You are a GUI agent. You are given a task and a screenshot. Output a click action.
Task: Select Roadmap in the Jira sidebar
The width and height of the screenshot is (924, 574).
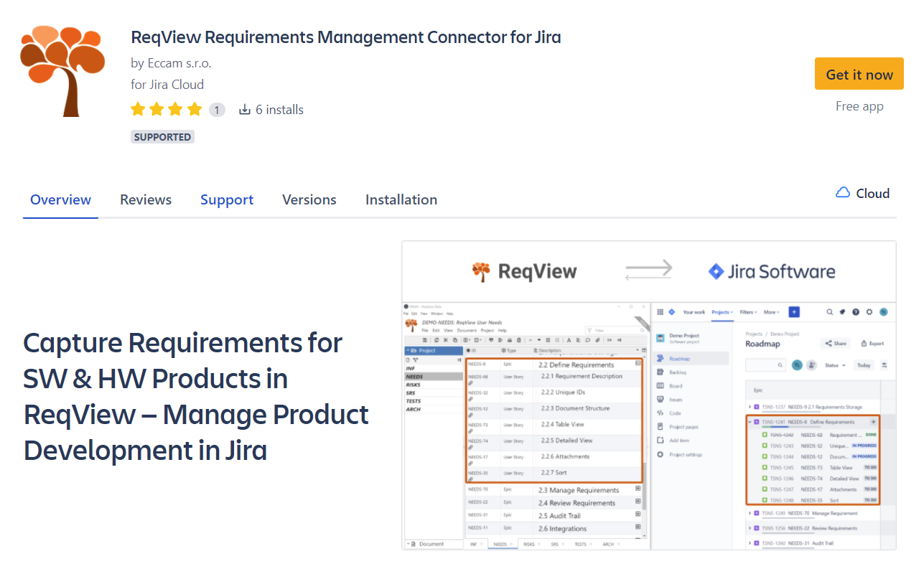tap(678, 359)
